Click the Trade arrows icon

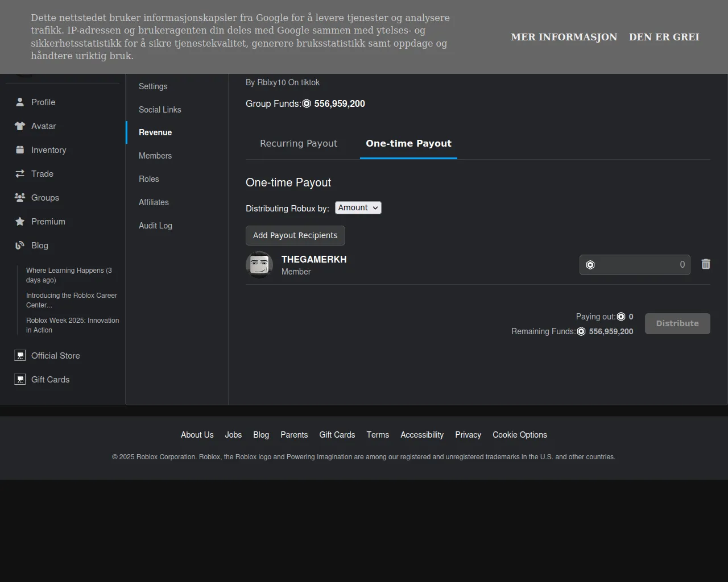[x=20, y=174]
